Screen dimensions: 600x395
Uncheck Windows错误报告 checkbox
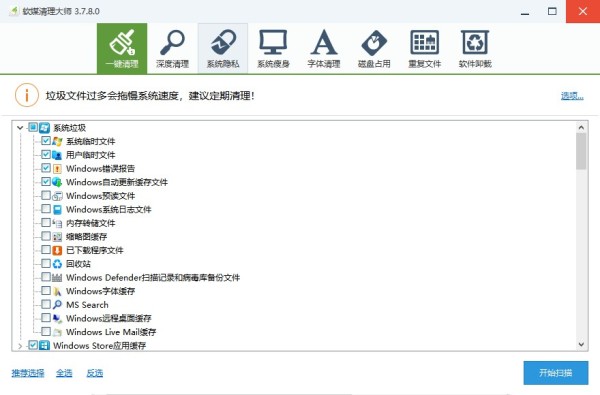coord(46,168)
